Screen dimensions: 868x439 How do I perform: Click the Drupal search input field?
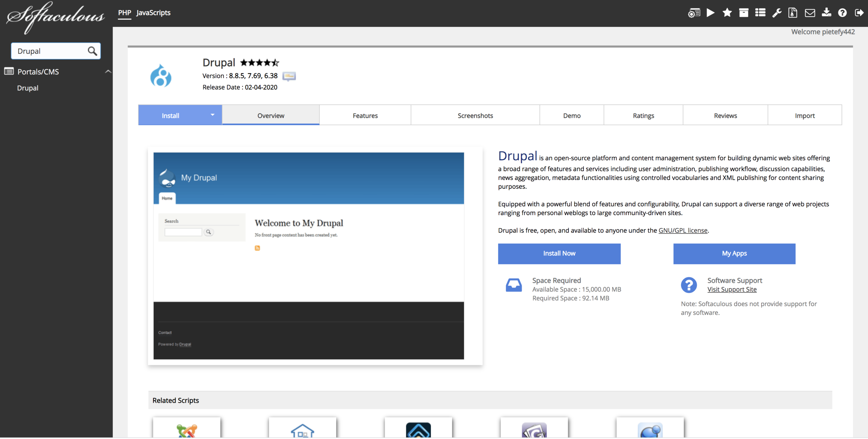click(x=49, y=51)
